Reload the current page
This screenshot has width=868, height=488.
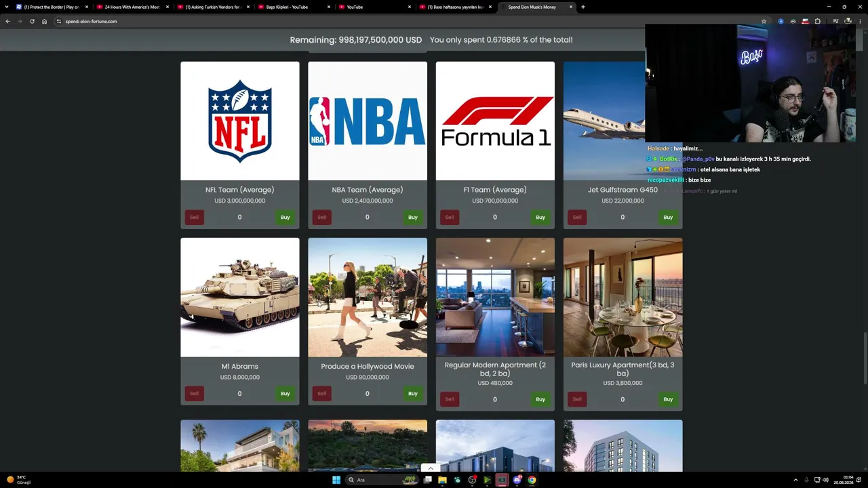click(32, 21)
